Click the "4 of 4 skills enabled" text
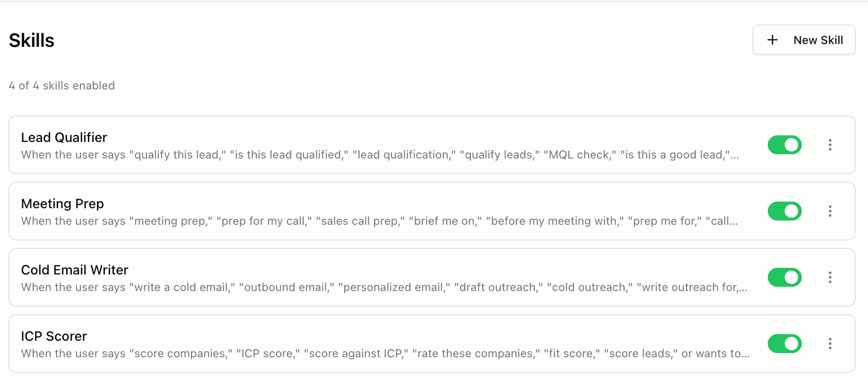868x389 pixels. coord(62,86)
